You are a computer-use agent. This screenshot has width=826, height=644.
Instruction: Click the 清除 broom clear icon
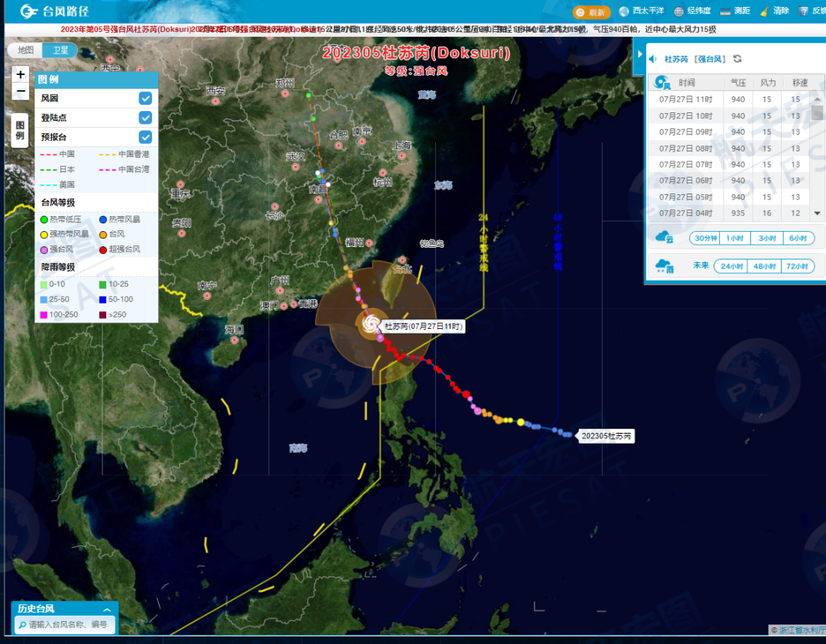coord(764,11)
